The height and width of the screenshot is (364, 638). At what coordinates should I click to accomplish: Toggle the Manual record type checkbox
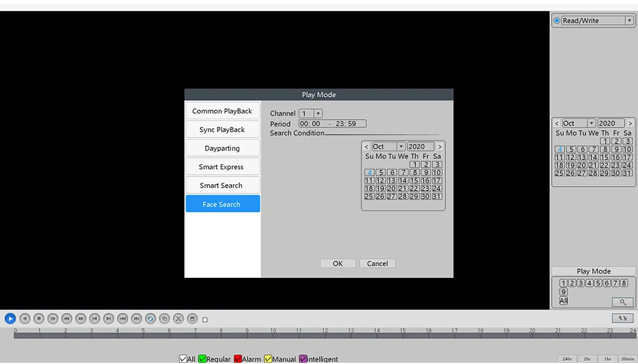[268, 359]
